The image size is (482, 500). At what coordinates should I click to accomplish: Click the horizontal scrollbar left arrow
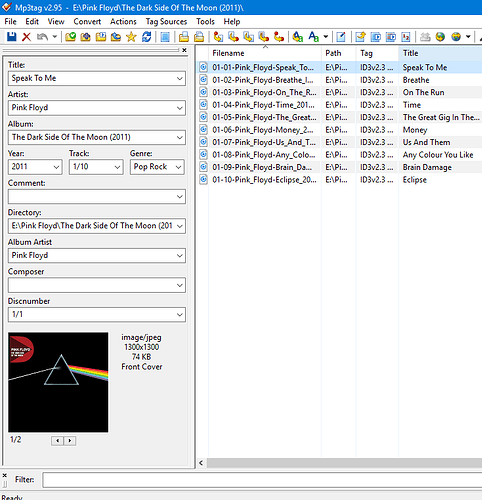[201, 463]
